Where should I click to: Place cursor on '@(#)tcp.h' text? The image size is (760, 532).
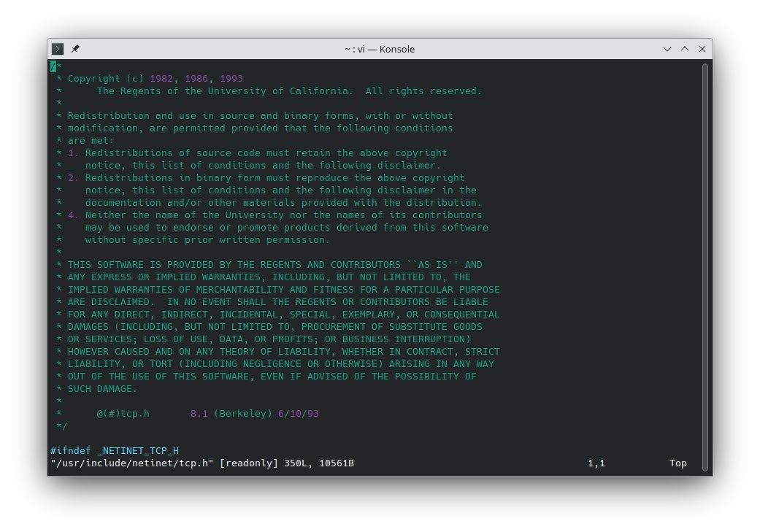click(123, 414)
